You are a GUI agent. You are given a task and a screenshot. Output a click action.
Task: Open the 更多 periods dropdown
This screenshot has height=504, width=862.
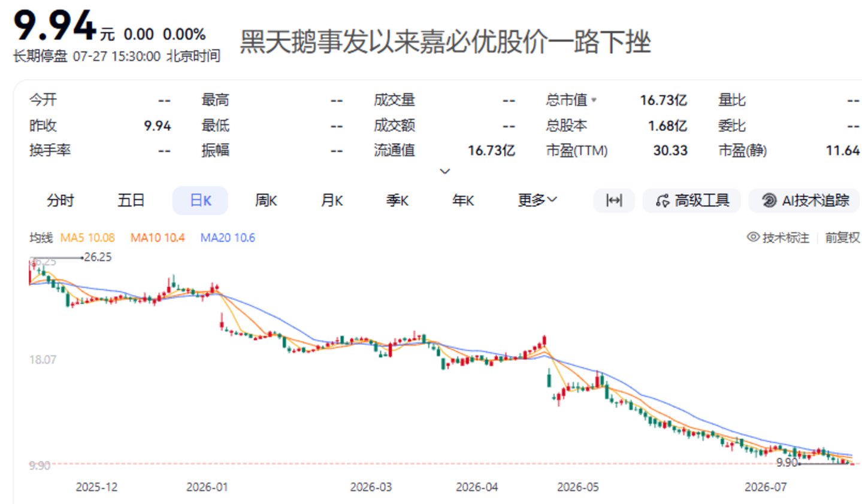(537, 200)
